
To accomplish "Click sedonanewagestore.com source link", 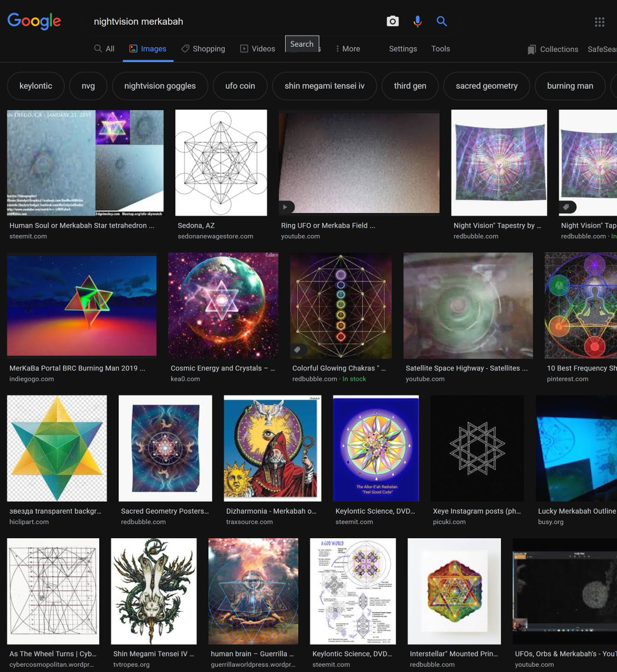I will point(215,236).
